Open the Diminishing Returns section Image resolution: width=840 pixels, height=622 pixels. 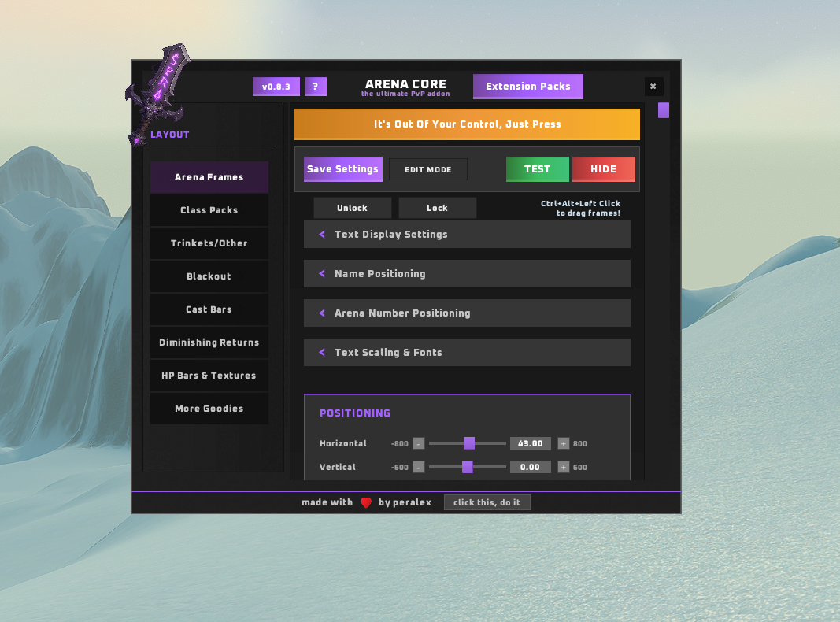[209, 342]
